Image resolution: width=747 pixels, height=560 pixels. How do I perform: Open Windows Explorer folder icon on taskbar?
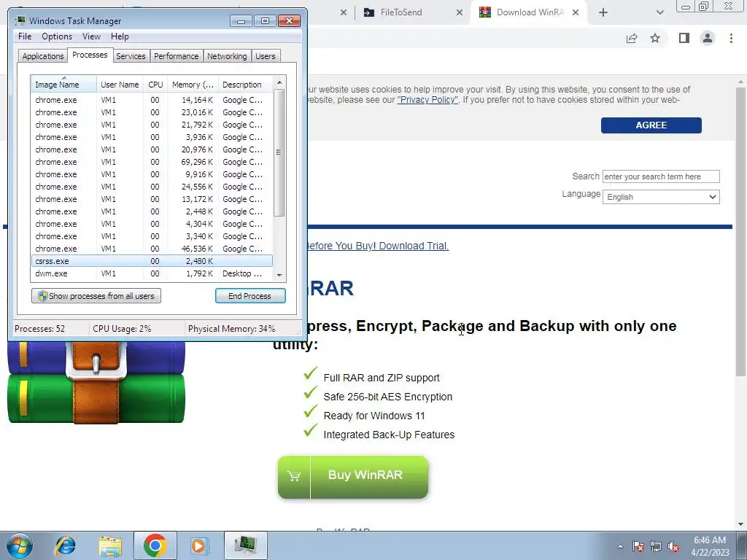click(x=110, y=545)
